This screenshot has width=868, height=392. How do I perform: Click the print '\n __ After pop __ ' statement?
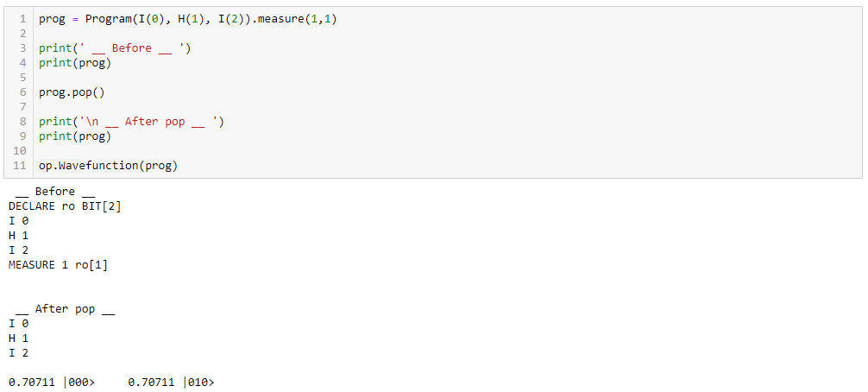coord(131,122)
